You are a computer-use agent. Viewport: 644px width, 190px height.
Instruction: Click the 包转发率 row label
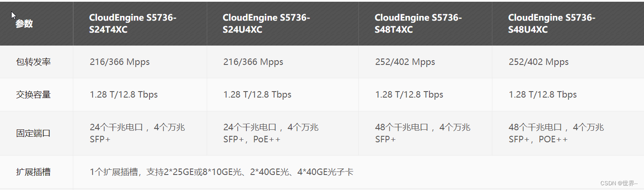pos(33,62)
